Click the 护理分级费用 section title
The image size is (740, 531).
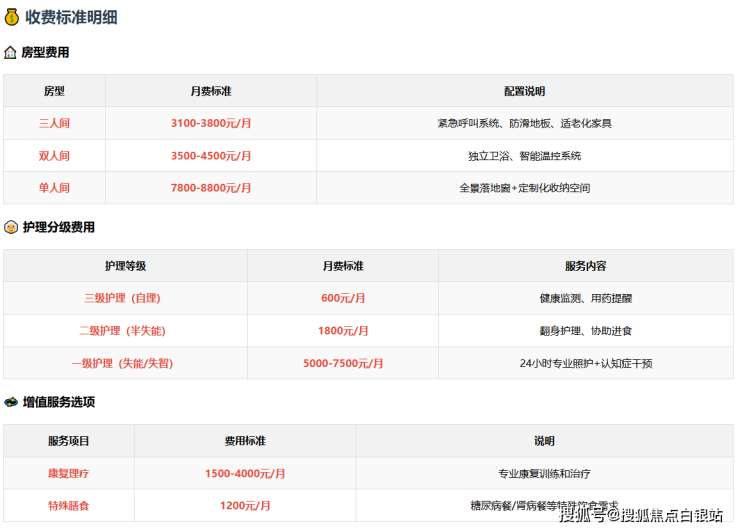click(x=59, y=228)
